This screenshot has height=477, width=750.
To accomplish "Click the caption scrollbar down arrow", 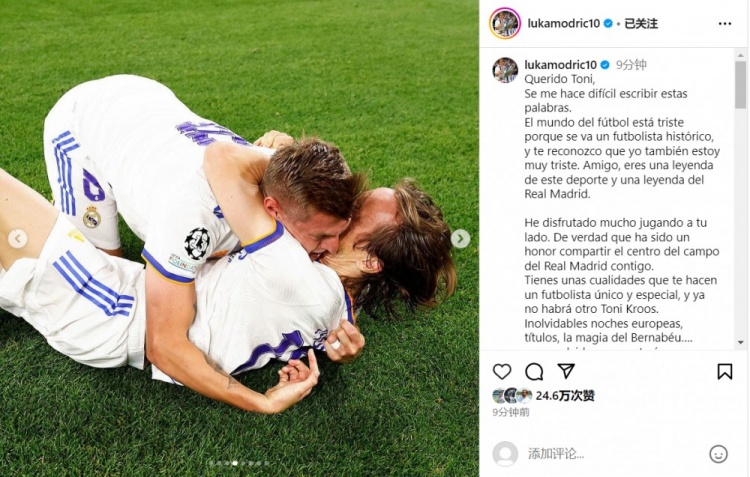I will tap(740, 343).
